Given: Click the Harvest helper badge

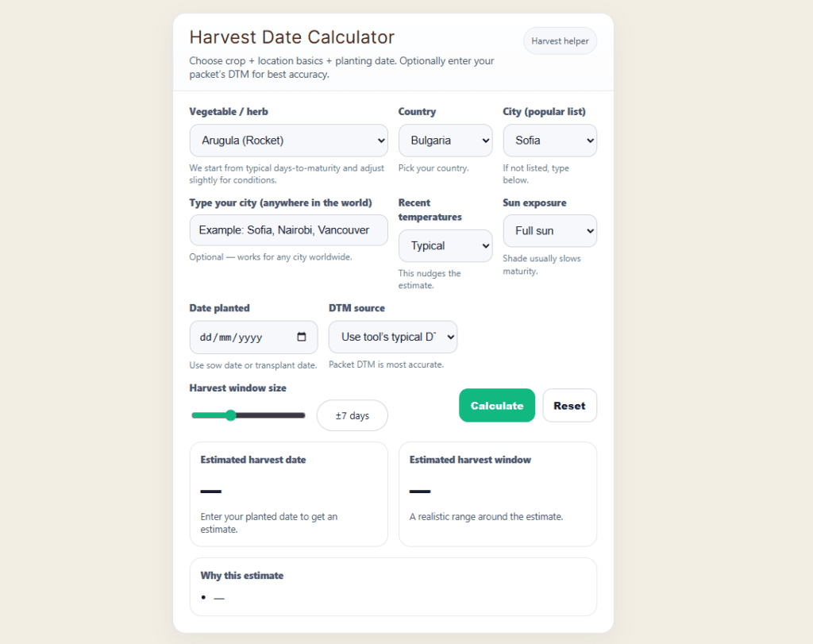Looking at the screenshot, I should 560,41.
